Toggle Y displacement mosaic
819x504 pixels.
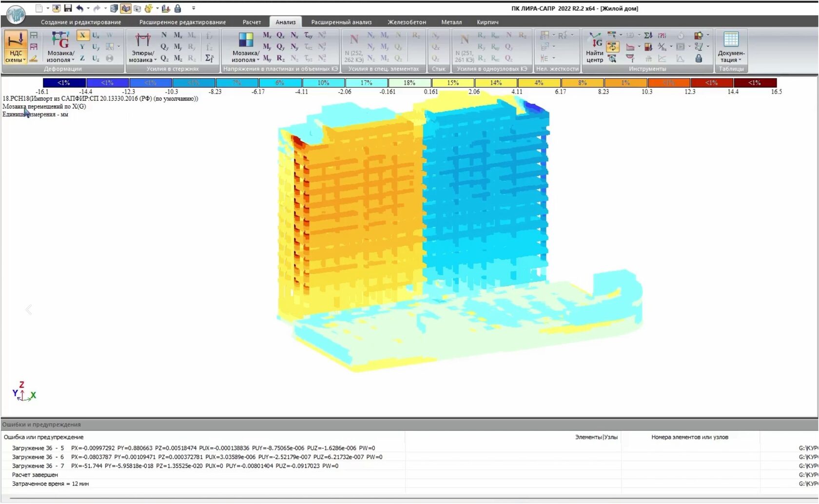[x=82, y=47]
